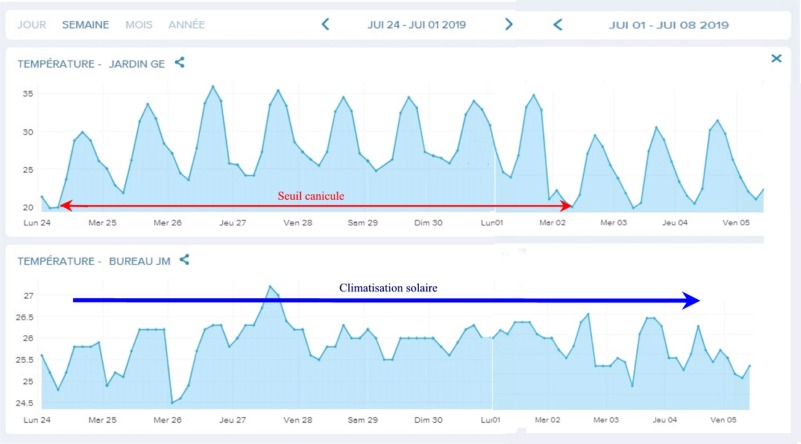This screenshot has height=444, width=801.
Task: Click the Jeu 27 peak on the jardin chart
Action: (x=213, y=86)
